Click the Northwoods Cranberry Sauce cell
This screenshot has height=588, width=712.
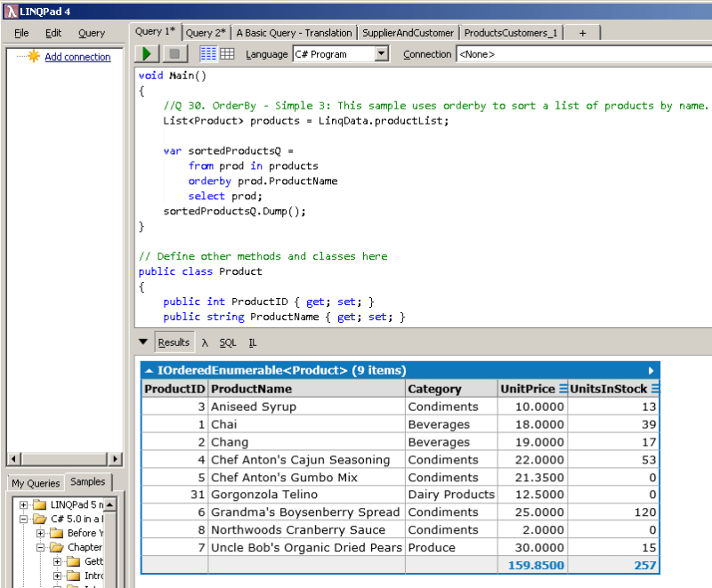(x=306, y=530)
